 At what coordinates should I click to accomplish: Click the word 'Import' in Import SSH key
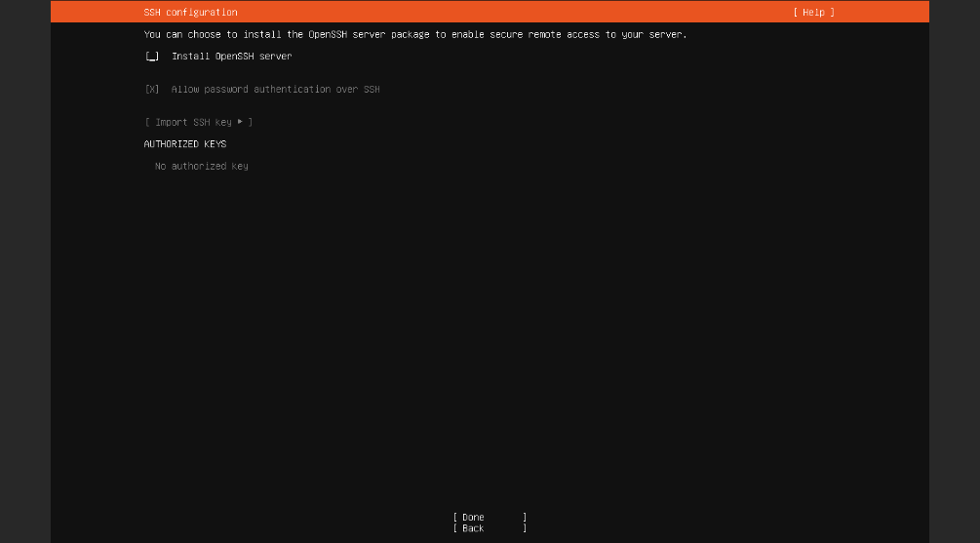pyautogui.click(x=172, y=123)
